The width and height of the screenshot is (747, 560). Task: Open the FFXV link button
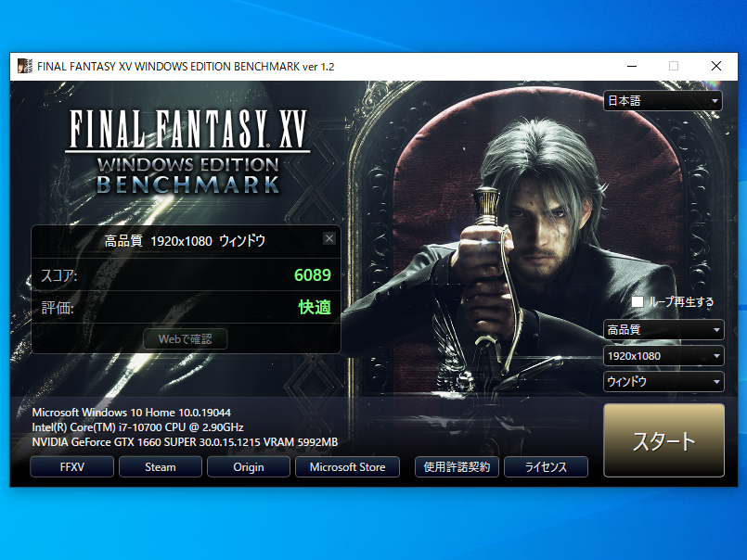click(x=71, y=467)
